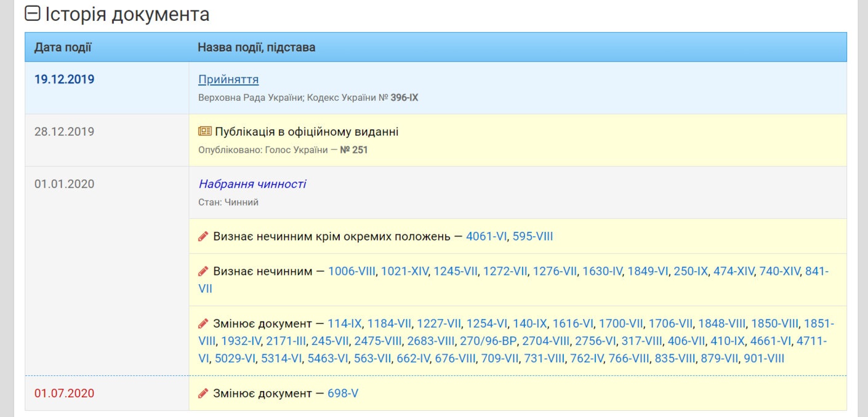The image size is (868, 417).
Task: Open document link 1849-VI
Action: pyautogui.click(x=646, y=271)
